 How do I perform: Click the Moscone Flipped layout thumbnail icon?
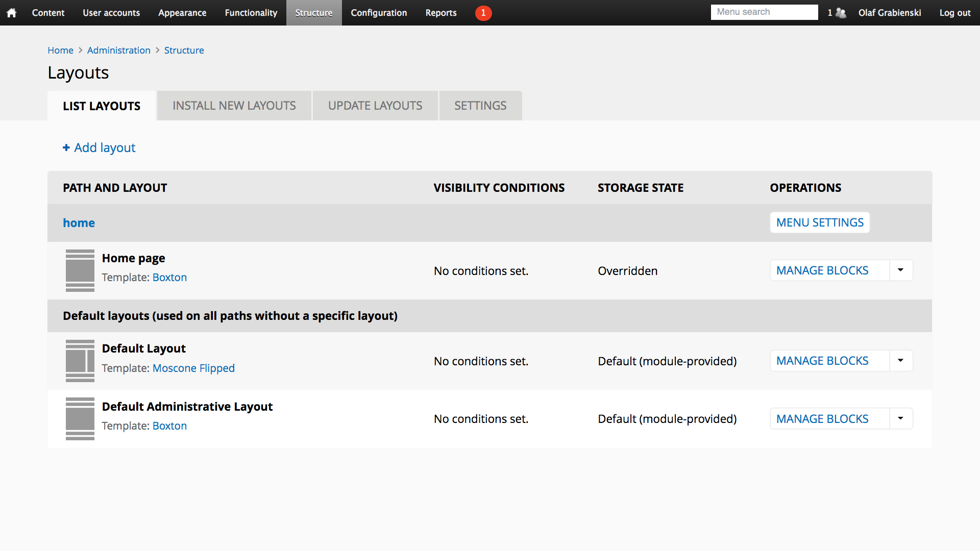point(80,361)
